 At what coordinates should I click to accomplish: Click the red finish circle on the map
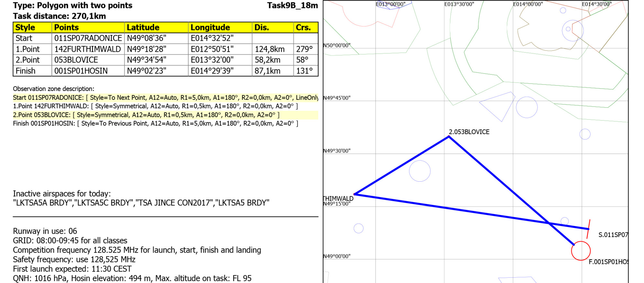click(x=581, y=251)
